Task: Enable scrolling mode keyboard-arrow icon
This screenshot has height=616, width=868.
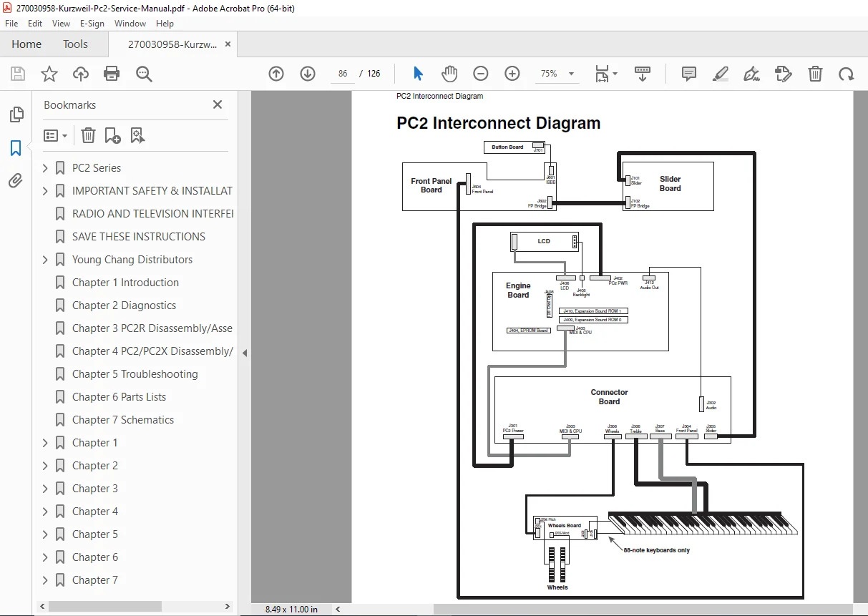Action: (x=643, y=74)
